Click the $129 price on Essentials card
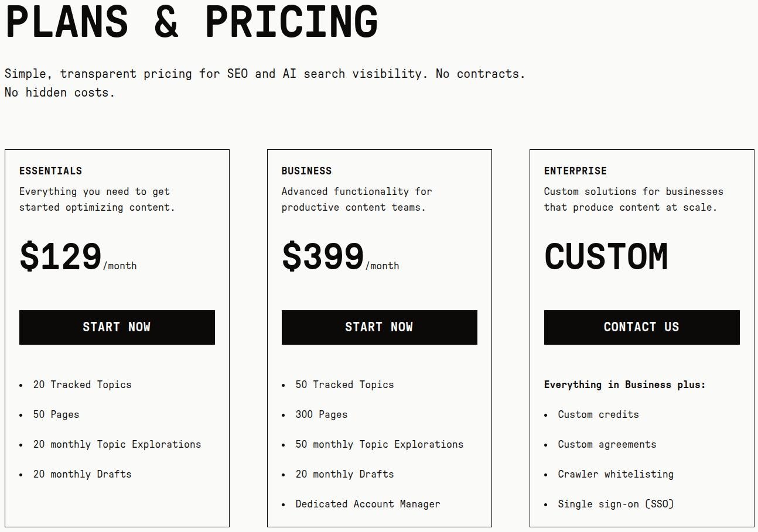758x532 pixels. point(61,256)
